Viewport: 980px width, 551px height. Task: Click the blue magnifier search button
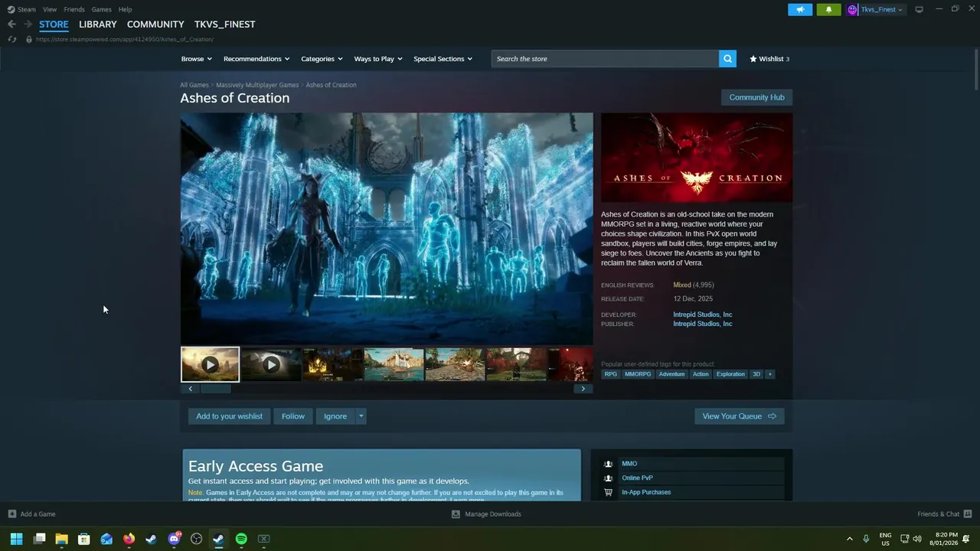[727, 59]
